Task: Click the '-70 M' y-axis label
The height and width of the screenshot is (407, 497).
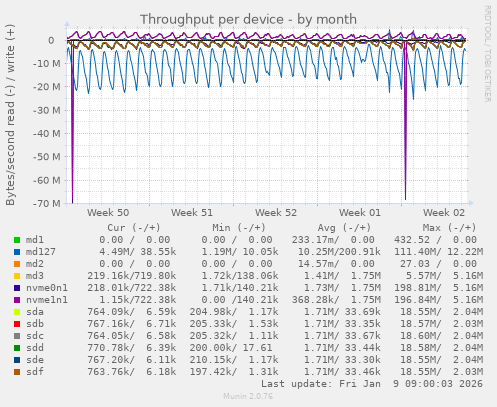Action: (47, 203)
